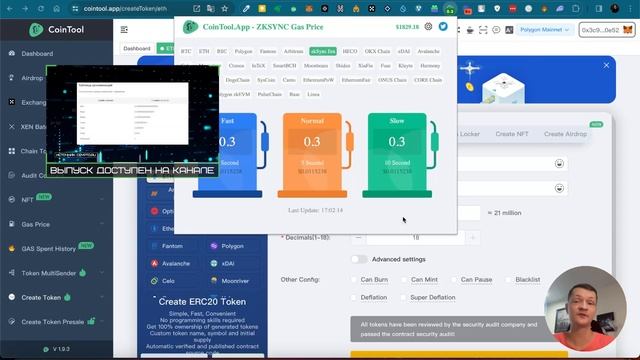Enable the Can Pause checkbox
This screenshot has height=360, width=640.
454,280
